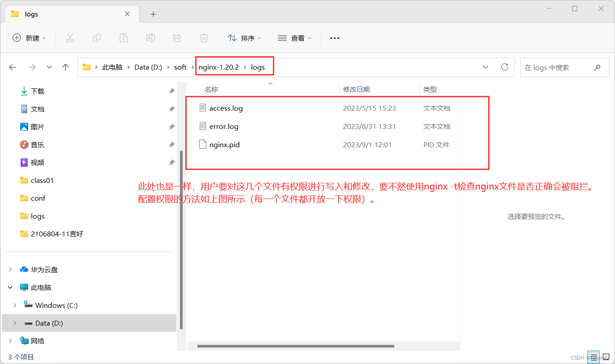Select the access.log file name
This screenshot has height=364, width=615.
226,108
